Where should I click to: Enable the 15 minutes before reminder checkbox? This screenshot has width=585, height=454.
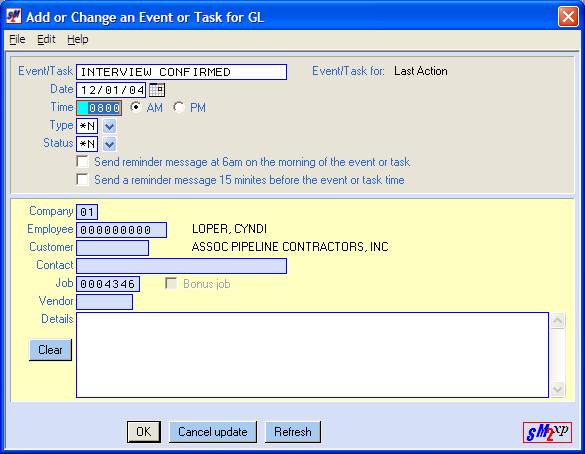82,179
